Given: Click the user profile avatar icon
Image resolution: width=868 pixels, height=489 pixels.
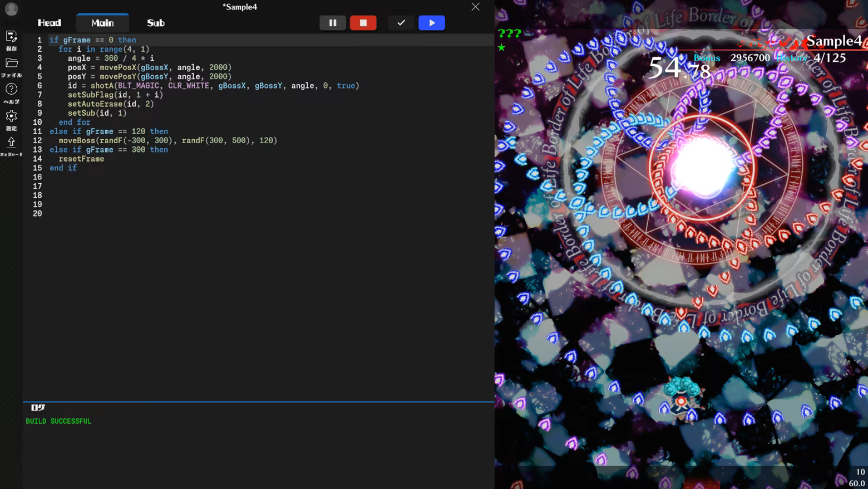Looking at the screenshot, I should pyautogui.click(x=11, y=9).
